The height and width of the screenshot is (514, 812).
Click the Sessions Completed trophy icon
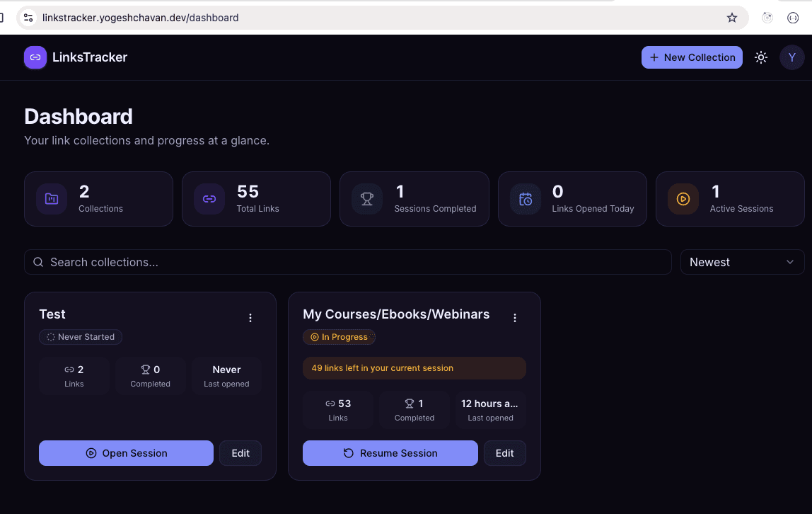tap(367, 199)
